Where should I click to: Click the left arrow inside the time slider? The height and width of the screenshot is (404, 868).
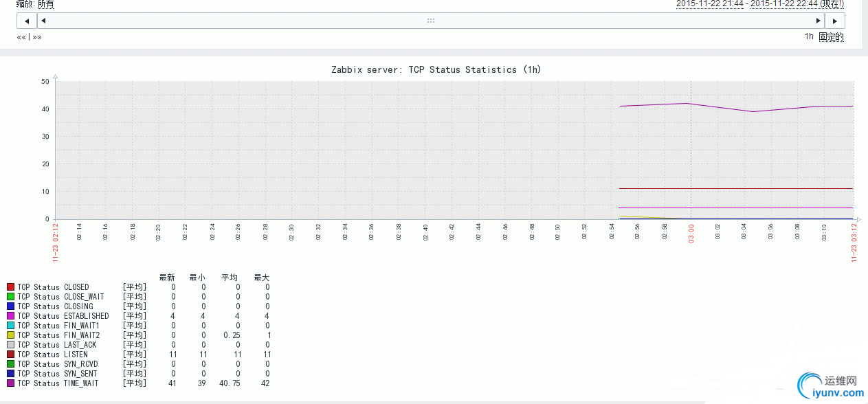pos(43,21)
